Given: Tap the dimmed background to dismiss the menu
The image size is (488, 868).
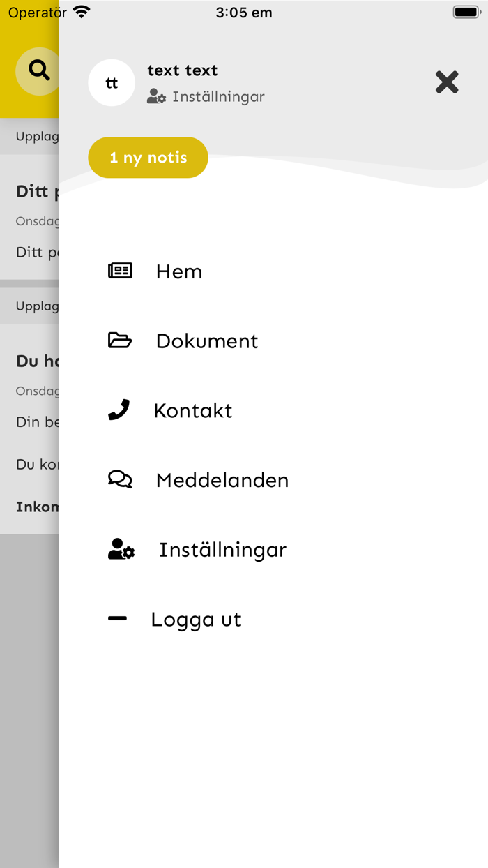Looking at the screenshot, I should click(x=28, y=698).
